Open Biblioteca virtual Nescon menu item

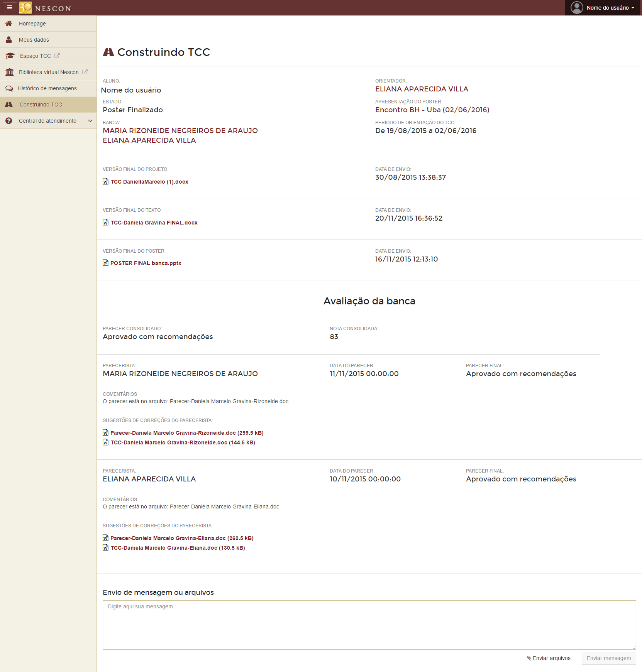pos(48,72)
